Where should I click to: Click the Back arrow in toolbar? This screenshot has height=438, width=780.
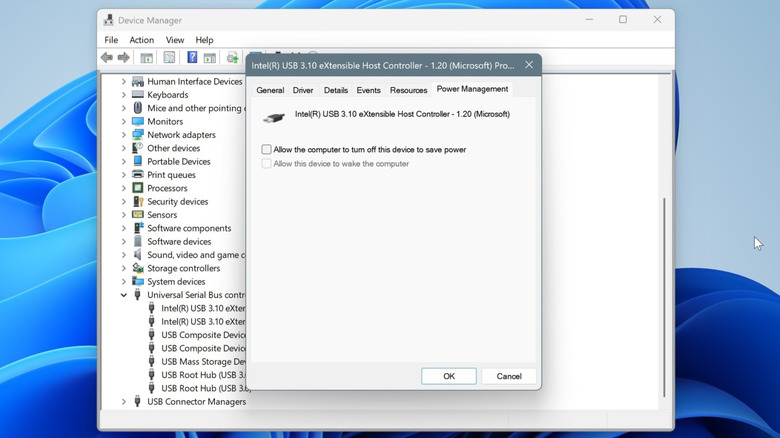106,58
